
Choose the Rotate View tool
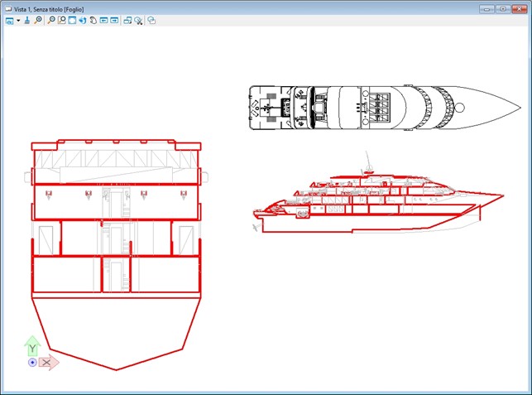point(83,20)
